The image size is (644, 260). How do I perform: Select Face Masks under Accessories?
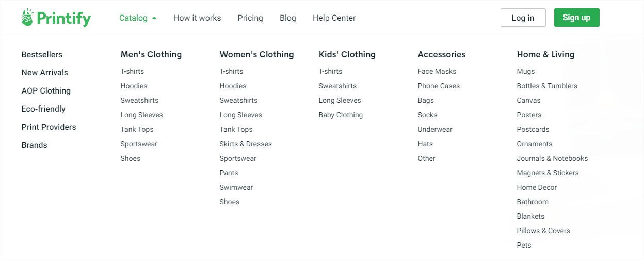point(437,71)
